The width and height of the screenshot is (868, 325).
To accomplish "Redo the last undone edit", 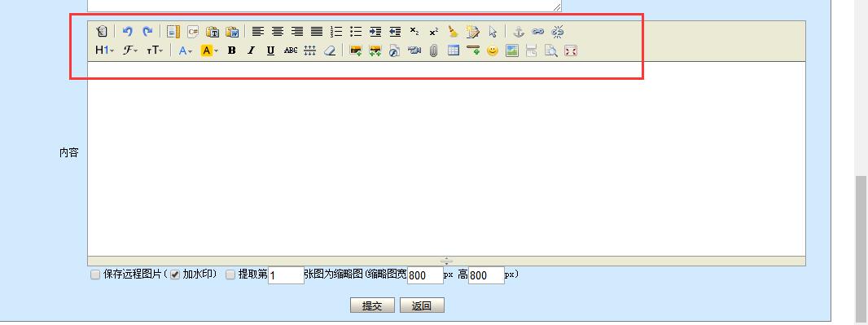I will click(x=147, y=32).
